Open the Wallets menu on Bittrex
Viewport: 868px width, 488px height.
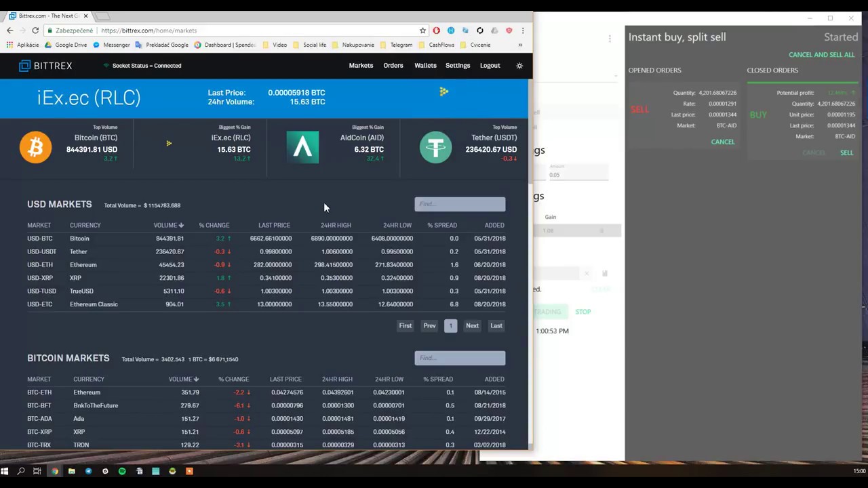click(x=425, y=66)
